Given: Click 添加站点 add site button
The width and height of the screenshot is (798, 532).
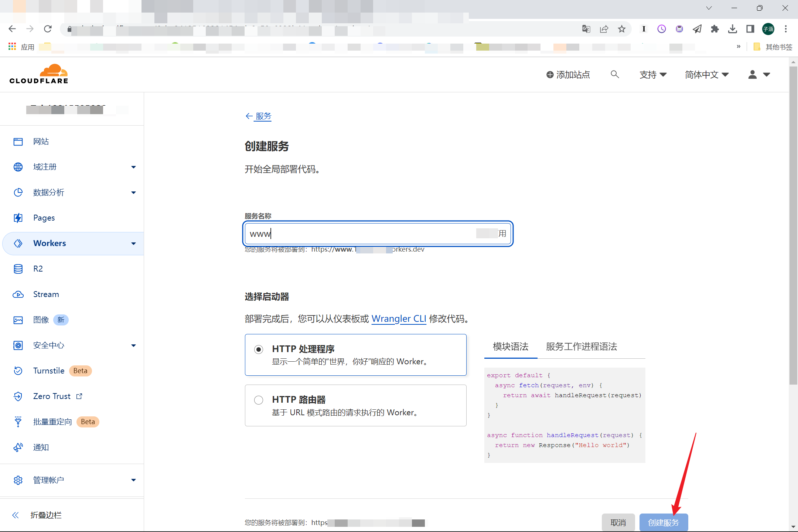Looking at the screenshot, I should tap(568, 75).
